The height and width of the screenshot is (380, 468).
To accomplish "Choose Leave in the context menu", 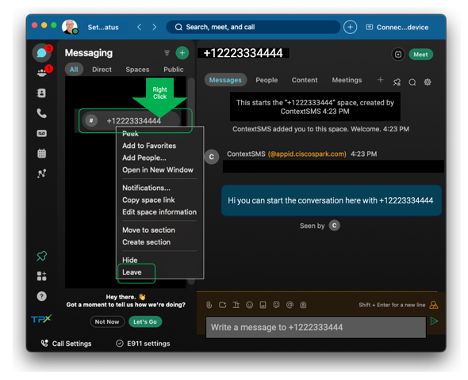I will point(132,272).
